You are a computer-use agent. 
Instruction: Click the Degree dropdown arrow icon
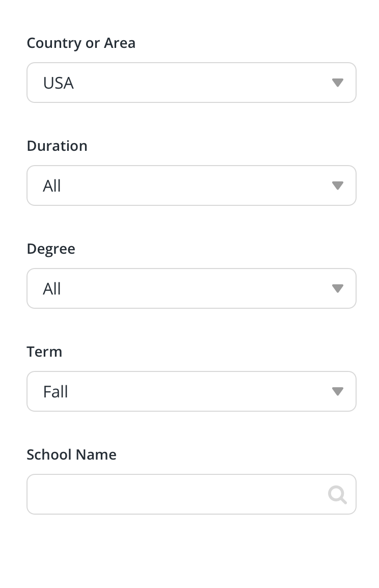coord(337,288)
